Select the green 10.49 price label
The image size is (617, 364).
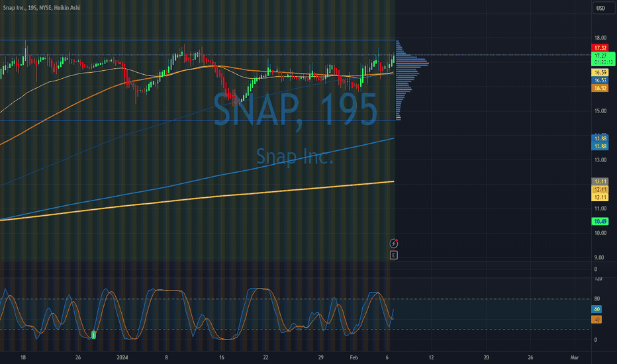click(600, 222)
